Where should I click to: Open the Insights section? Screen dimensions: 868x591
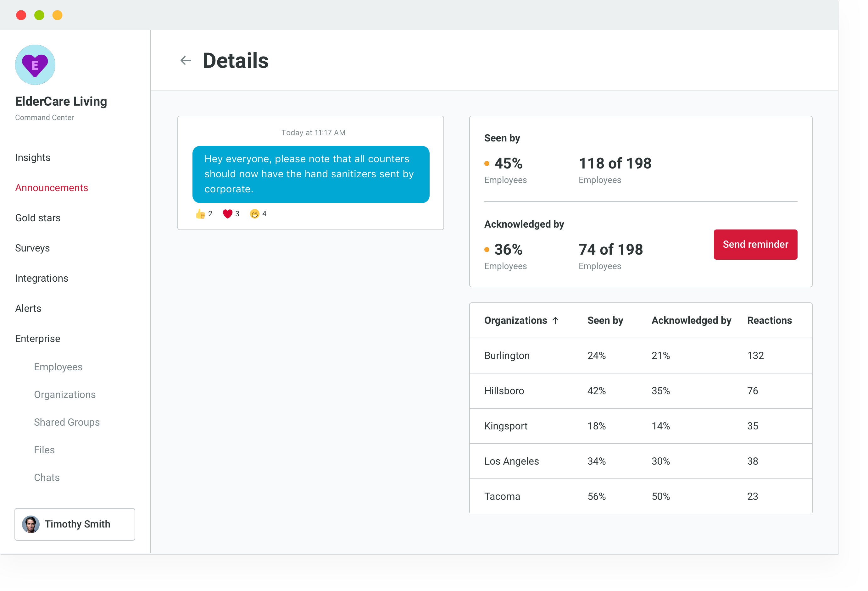click(32, 157)
